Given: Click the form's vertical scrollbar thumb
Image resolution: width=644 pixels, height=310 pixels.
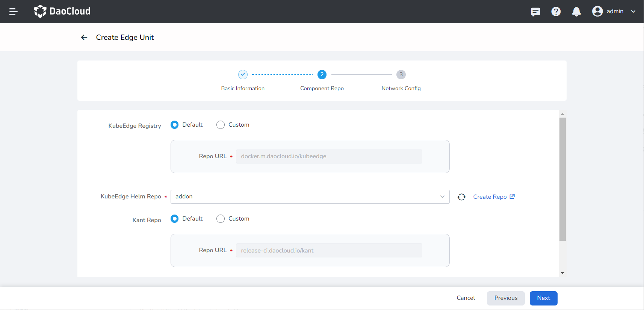Looking at the screenshot, I should pyautogui.click(x=562, y=179).
